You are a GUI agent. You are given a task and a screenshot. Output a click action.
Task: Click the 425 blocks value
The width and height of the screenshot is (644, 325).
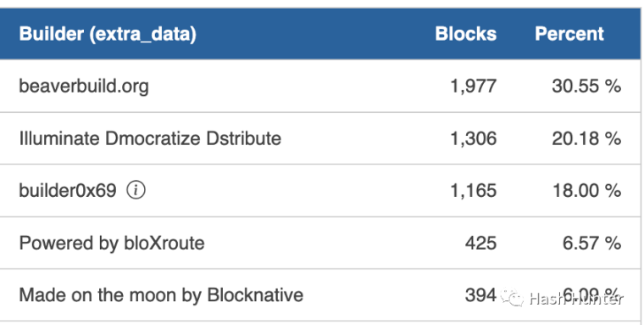(481, 244)
